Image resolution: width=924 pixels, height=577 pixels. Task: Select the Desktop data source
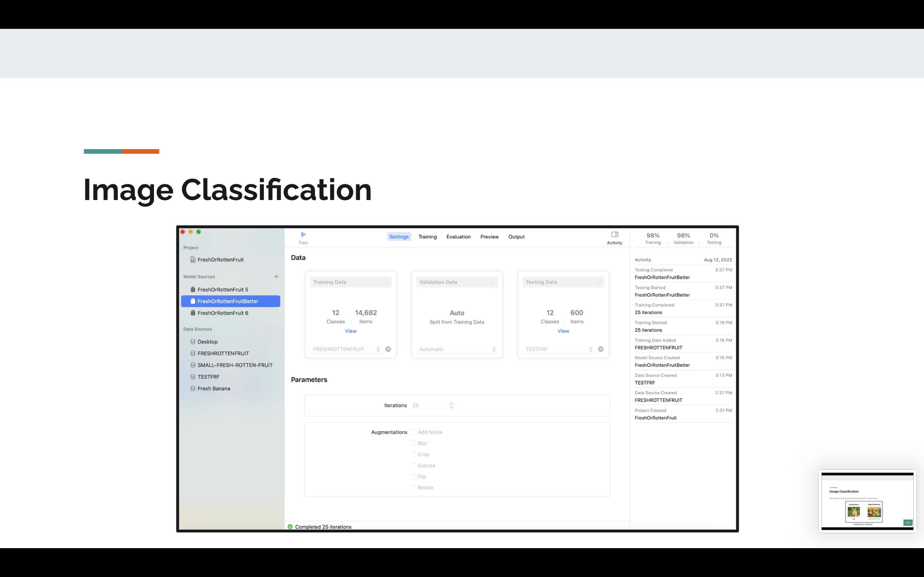[x=207, y=341]
